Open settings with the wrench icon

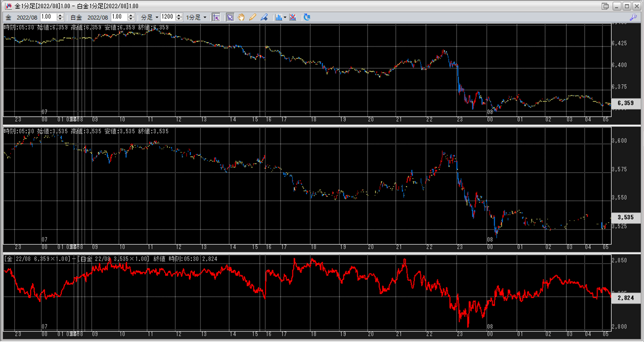[x=633, y=17]
